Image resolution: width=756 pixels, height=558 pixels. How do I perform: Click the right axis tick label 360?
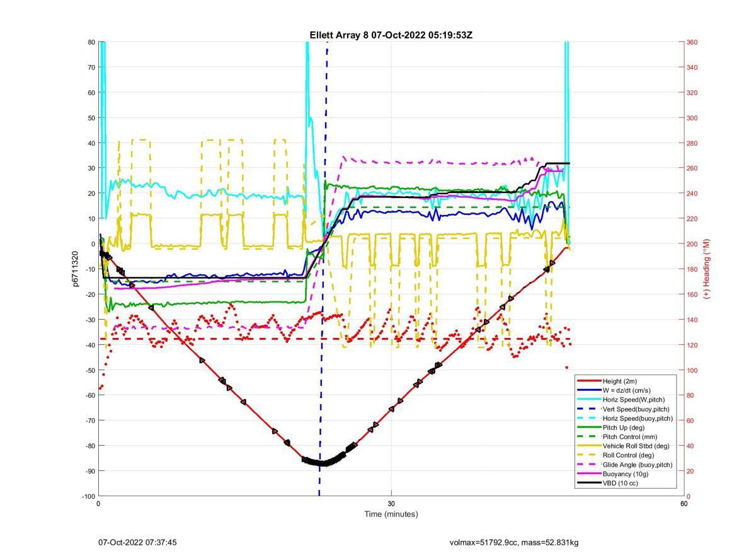pyautogui.click(x=692, y=42)
